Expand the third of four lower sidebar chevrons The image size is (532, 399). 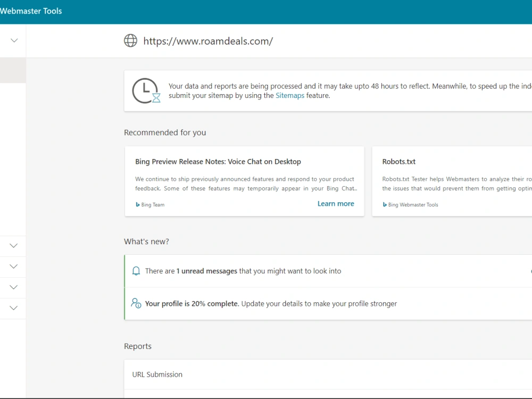[x=14, y=287]
